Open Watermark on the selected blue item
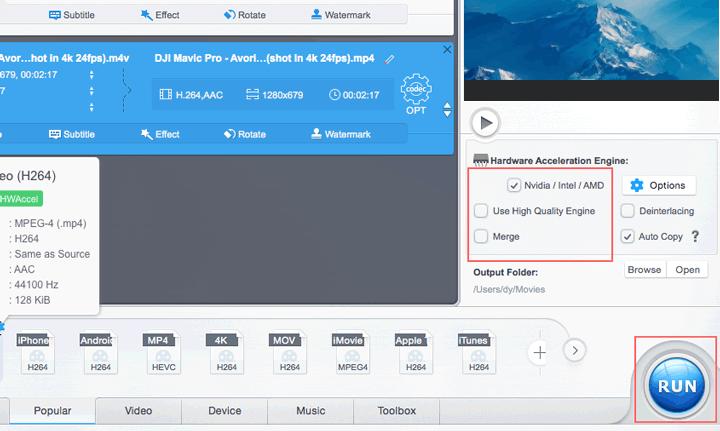 pos(341,134)
